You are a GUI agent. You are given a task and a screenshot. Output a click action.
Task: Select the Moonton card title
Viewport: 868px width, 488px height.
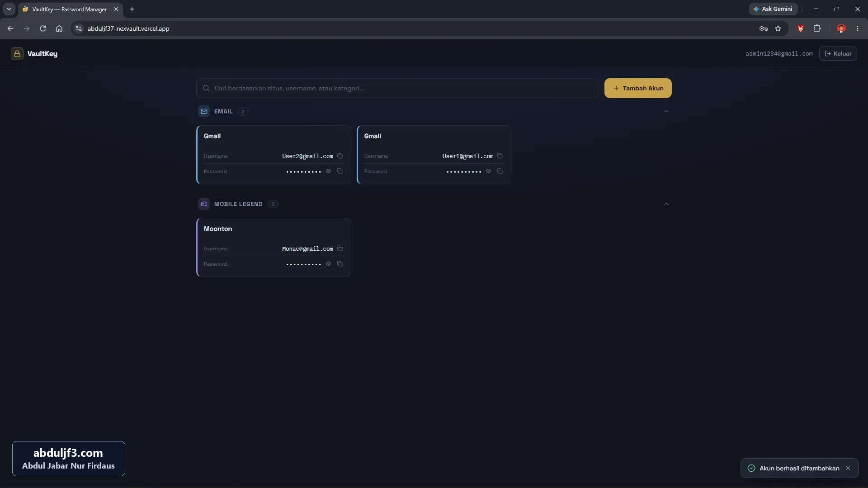[x=218, y=229]
